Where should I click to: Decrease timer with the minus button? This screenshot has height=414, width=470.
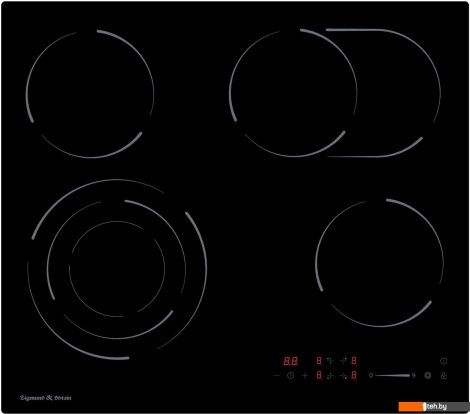(x=276, y=376)
